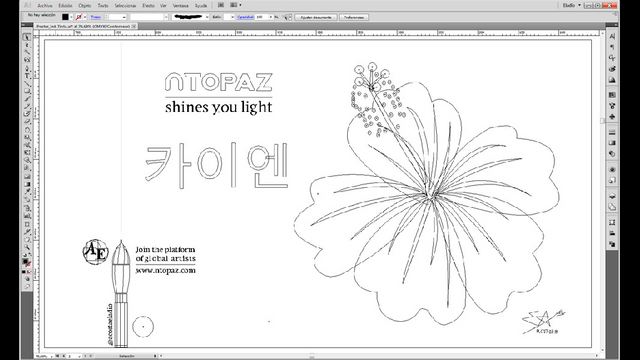Open zoom level dropdown in status bar
The width and height of the screenshot is (640, 360).
(x=52, y=356)
